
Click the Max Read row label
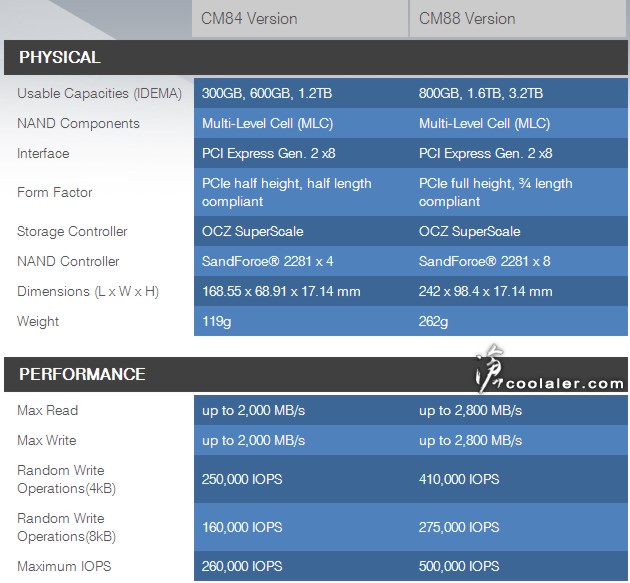(x=47, y=410)
